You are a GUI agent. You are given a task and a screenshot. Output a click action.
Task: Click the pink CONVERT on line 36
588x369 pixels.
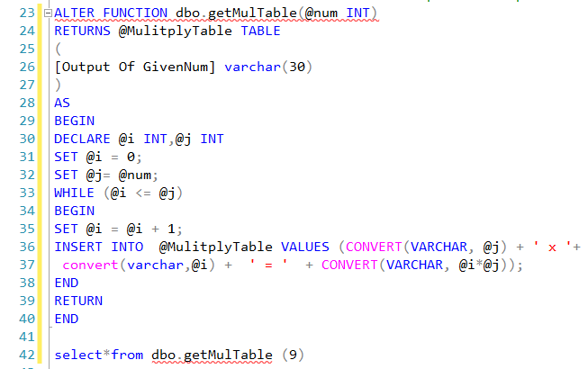374,247
